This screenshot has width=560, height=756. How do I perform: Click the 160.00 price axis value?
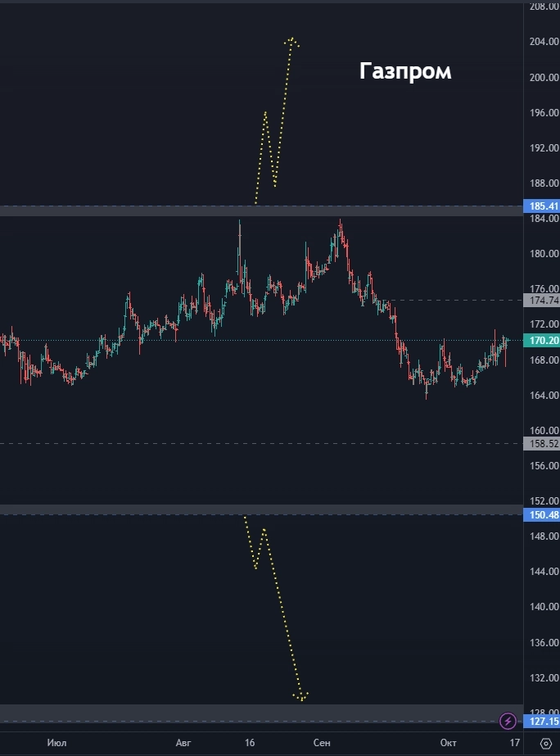point(544,430)
